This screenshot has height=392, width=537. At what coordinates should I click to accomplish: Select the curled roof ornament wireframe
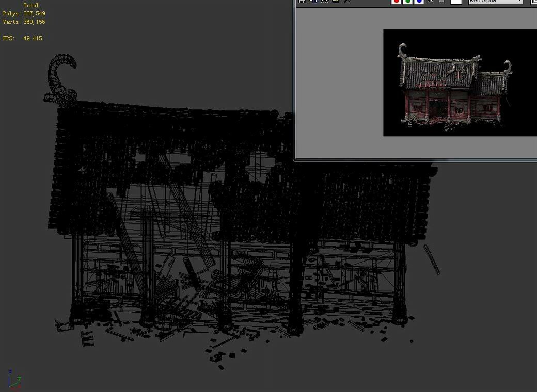(60, 80)
